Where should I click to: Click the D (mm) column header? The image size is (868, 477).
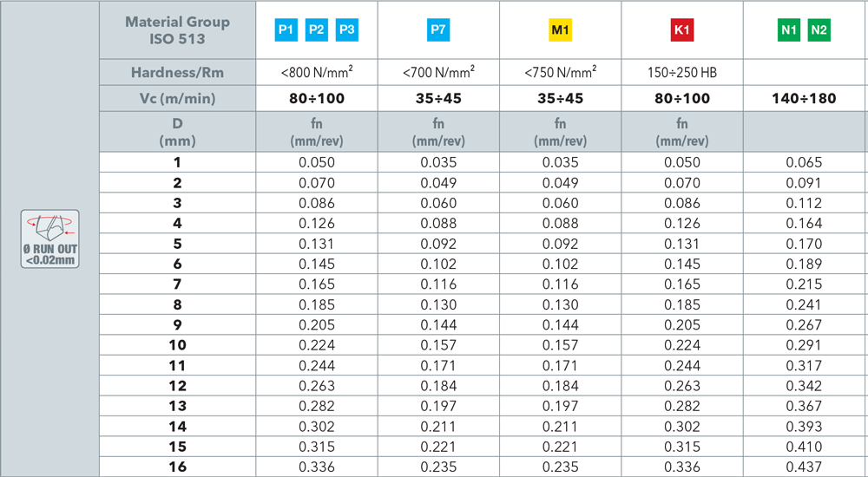(178, 132)
